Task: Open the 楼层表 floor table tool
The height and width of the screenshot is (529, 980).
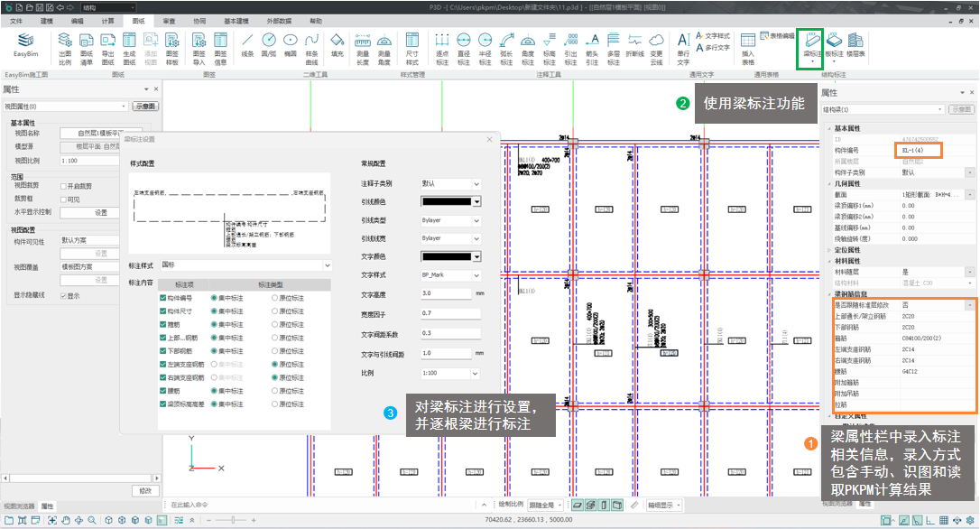Action: [855, 45]
